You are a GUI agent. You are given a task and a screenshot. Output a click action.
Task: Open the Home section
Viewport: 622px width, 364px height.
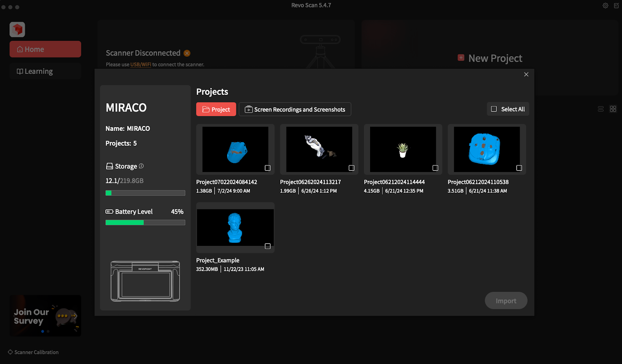(x=45, y=49)
